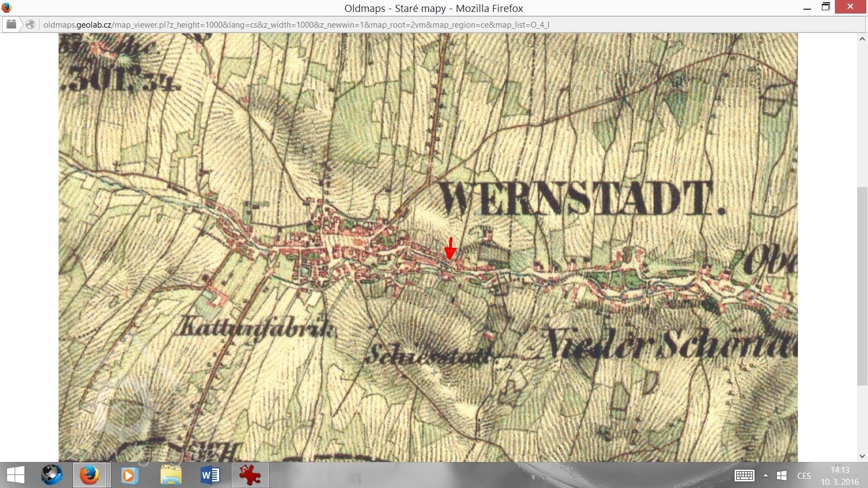The image size is (868, 488).
Task: Click the globe site identity icon
Action: pyautogui.click(x=30, y=24)
